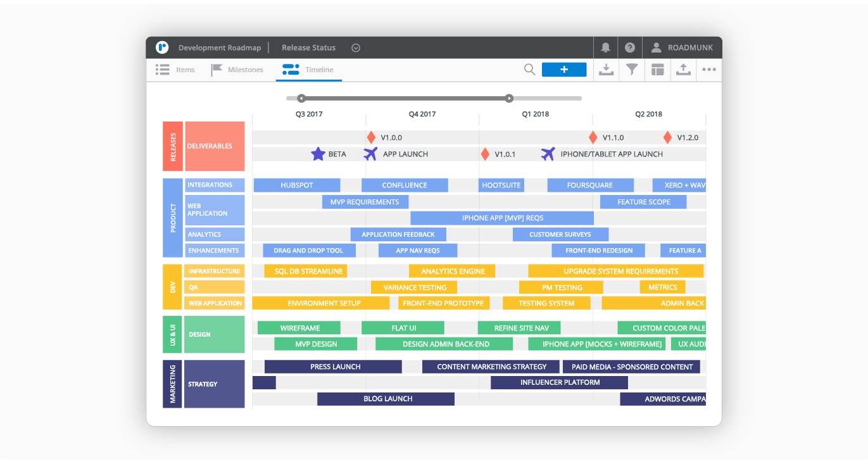This screenshot has height=464, width=868.
Task: Click the ENHANCEMENTS row label
Action: (215, 251)
